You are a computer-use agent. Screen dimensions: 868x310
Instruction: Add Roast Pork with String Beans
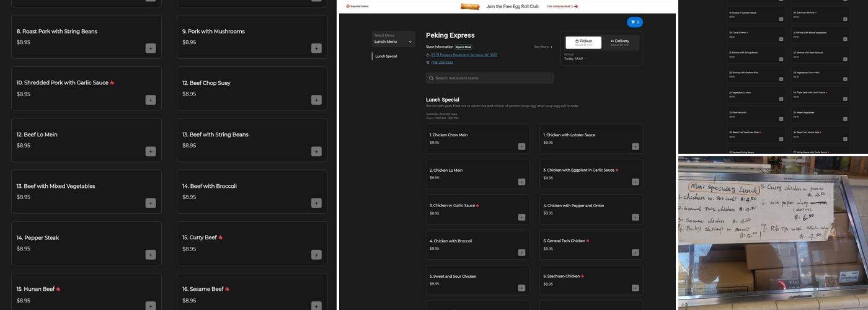151,48
